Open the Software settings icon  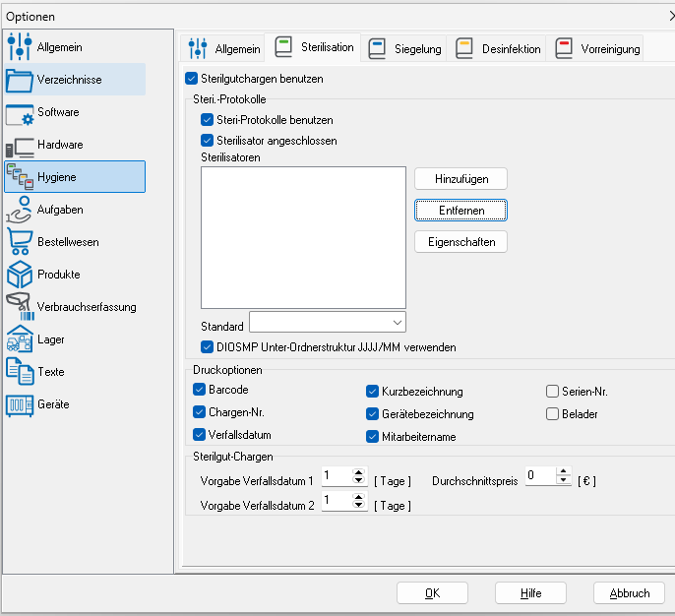[x=20, y=112]
